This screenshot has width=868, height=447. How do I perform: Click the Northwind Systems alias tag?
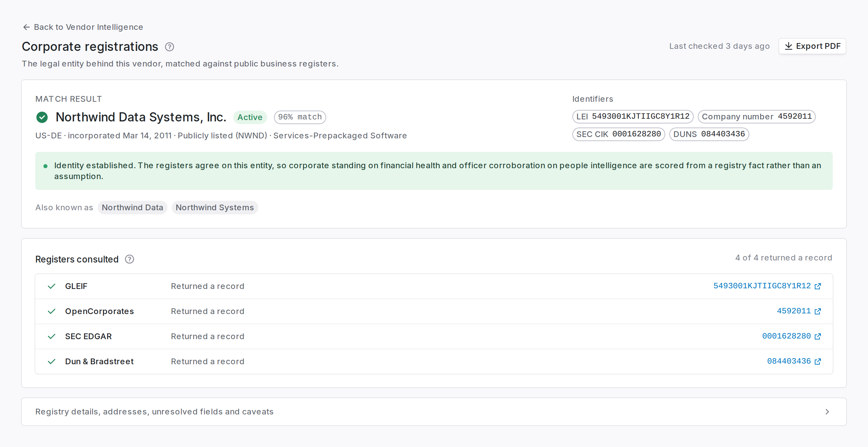pyautogui.click(x=215, y=208)
